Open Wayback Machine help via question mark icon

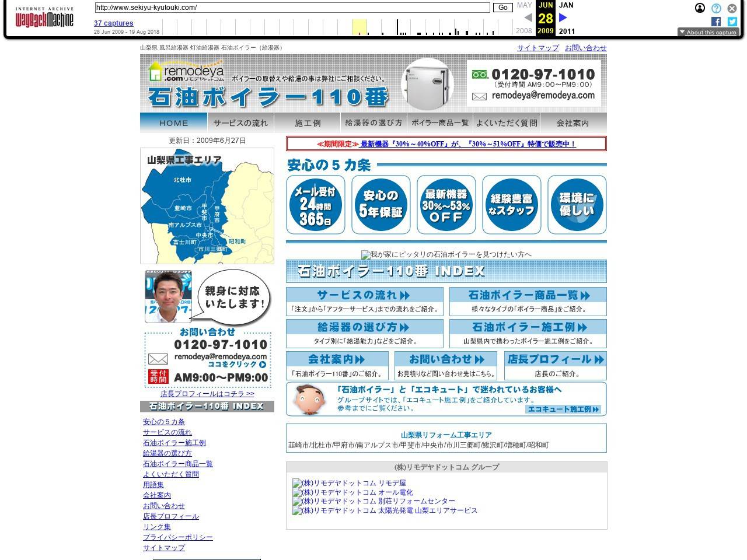(715, 8)
